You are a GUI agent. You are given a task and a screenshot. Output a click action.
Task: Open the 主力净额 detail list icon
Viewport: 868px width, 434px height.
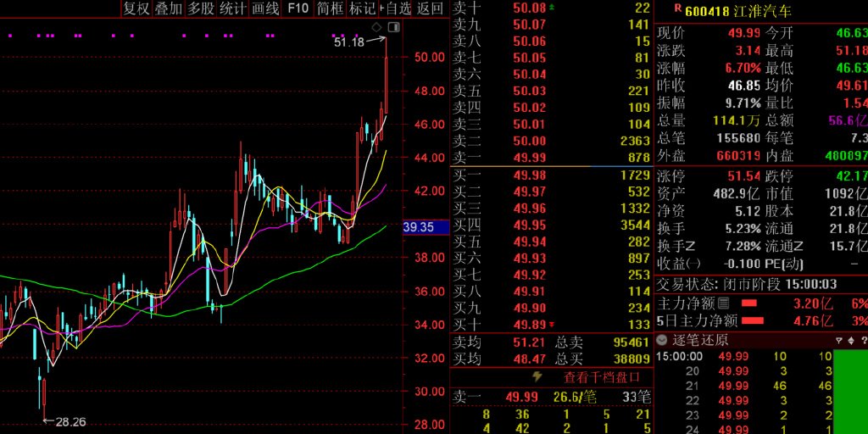click(x=723, y=303)
